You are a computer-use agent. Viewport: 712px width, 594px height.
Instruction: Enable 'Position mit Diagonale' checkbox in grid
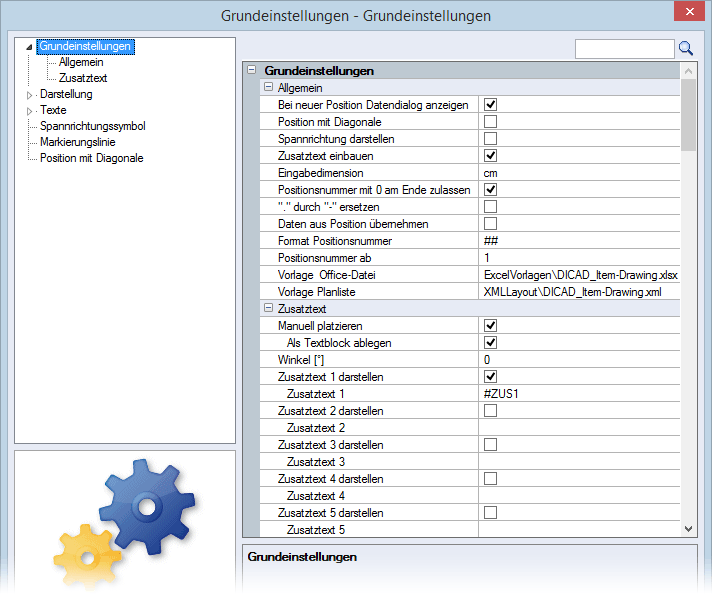[490, 122]
